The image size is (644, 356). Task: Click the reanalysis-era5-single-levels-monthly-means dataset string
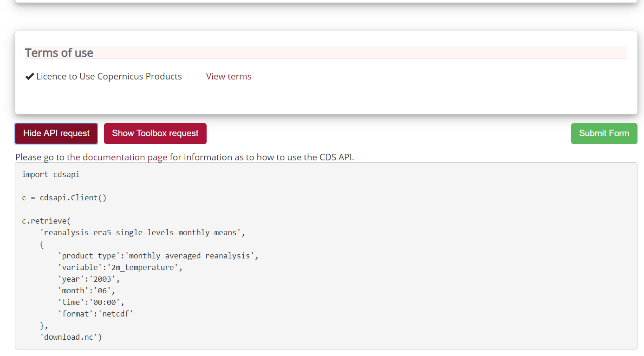pos(142,233)
